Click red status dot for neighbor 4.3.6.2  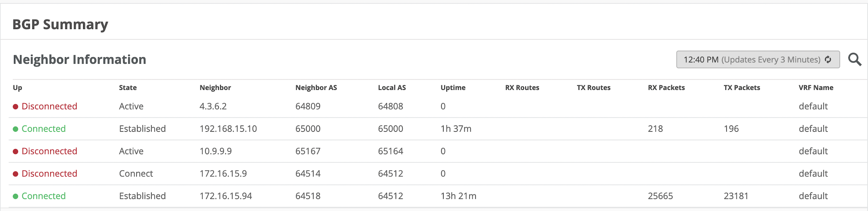[16, 107]
